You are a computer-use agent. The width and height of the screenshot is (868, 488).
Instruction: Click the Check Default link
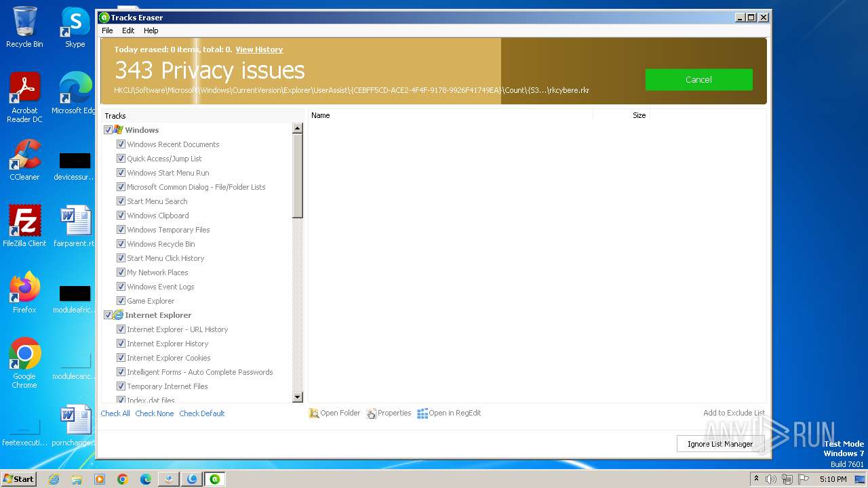[201, 413]
